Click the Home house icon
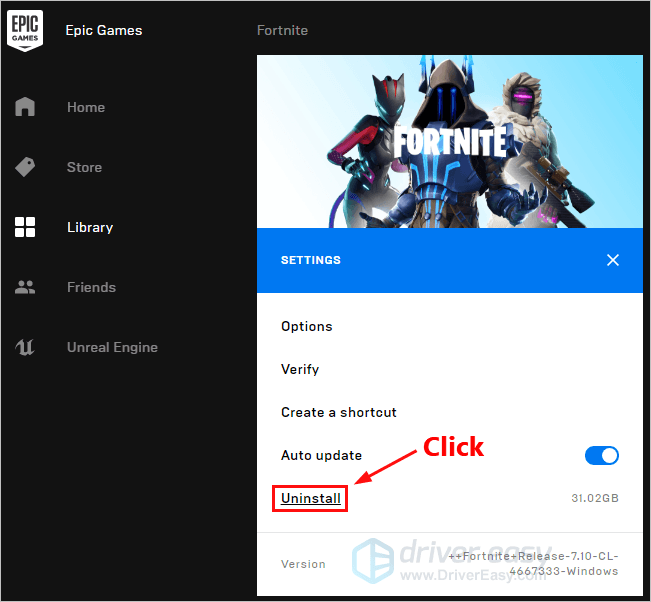 point(25,107)
